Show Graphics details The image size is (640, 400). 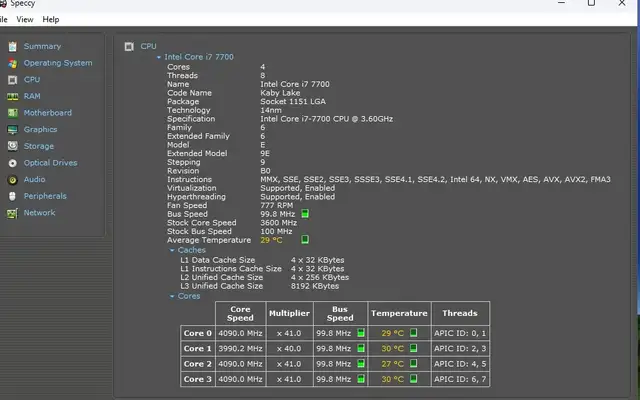[x=40, y=130]
